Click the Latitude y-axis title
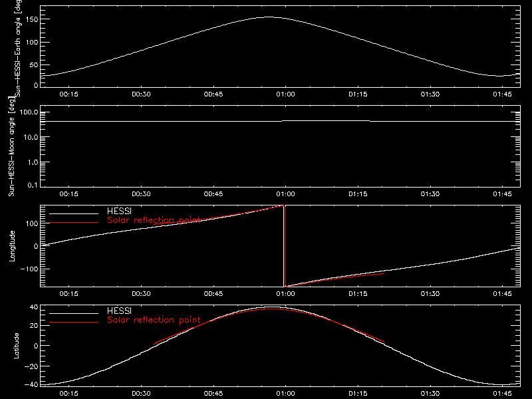This screenshot has width=532, height=399. click(x=16, y=346)
